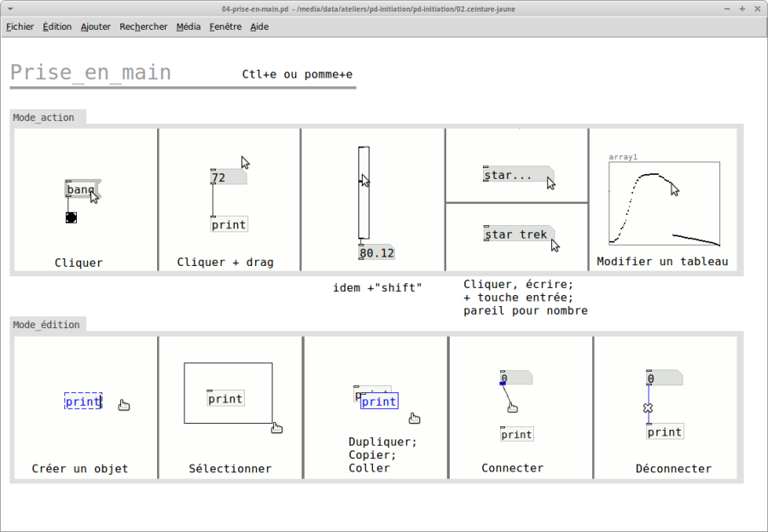Image resolution: width=768 pixels, height=532 pixels.
Task: Click the blue highlighted duplicated print object
Action: 379,402
